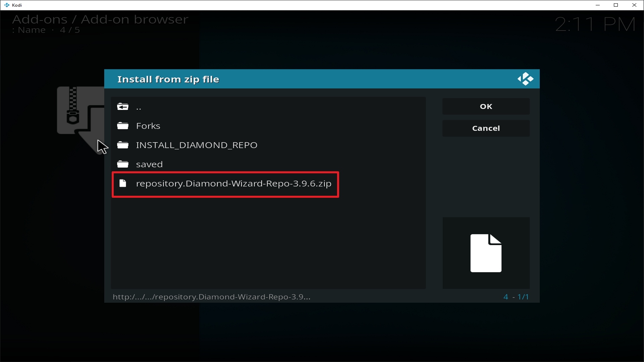Viewport: 644px width, 362px height.
Task: Click the file path text at dialog bottom
Action: 212,297
